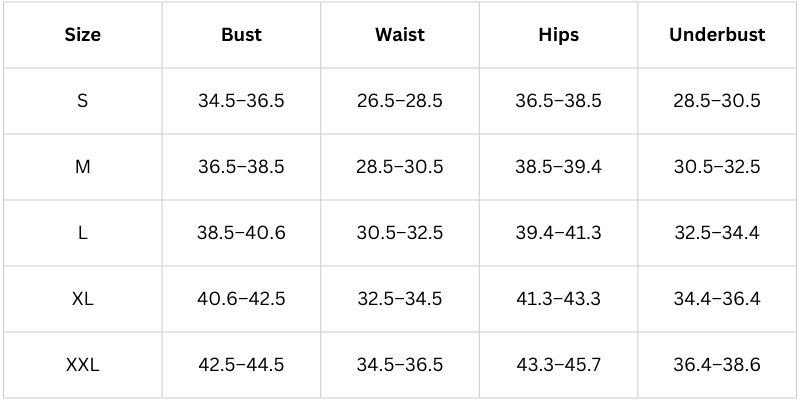Select the L size row label

click(x=83, y=233)
